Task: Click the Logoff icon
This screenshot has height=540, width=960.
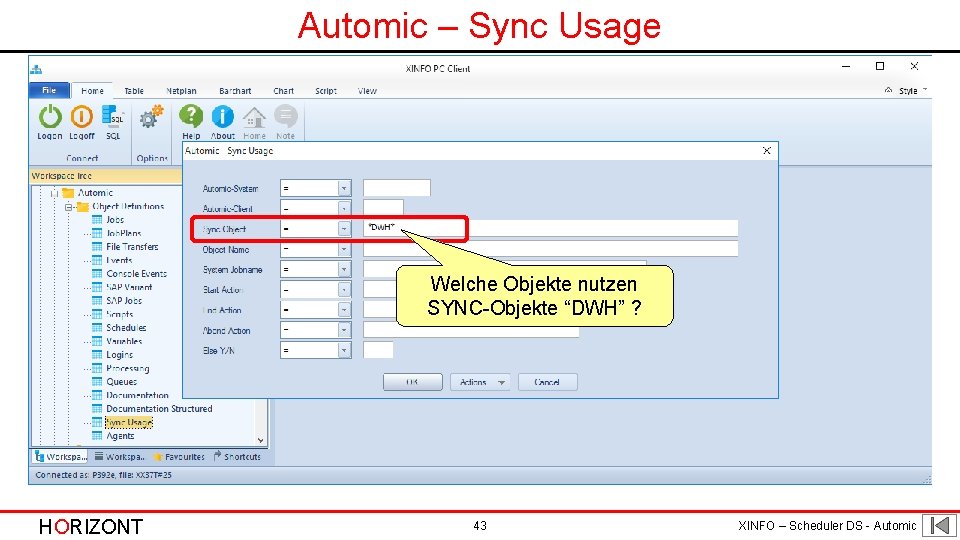Action: (81, 117)
